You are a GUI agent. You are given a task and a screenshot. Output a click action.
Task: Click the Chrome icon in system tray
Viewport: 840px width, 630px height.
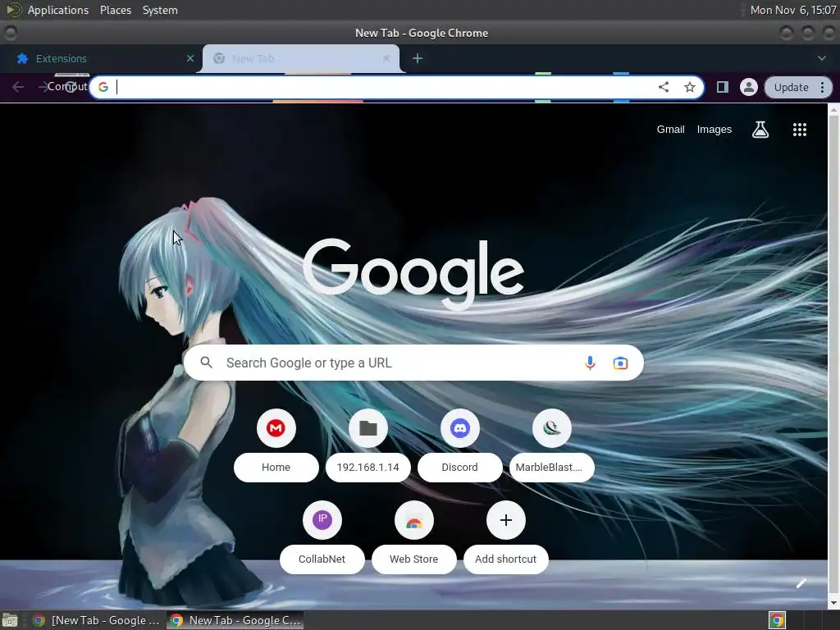777,620
